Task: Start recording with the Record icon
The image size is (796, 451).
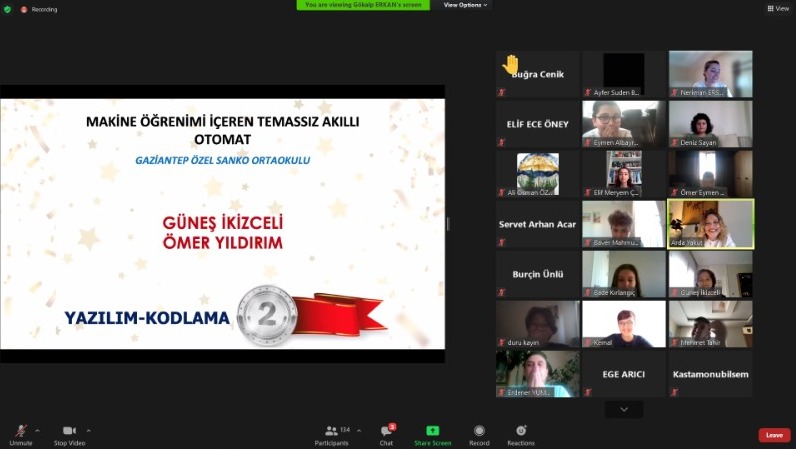Action: coord(479,431)
